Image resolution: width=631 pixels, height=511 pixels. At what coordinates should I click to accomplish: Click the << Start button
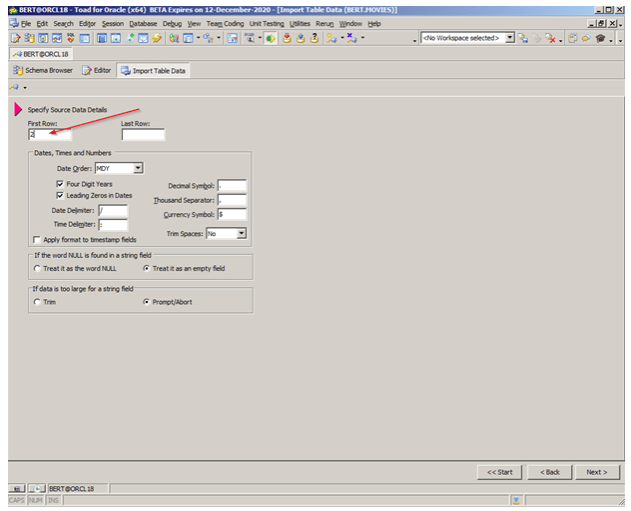click(x=499, y=472)
